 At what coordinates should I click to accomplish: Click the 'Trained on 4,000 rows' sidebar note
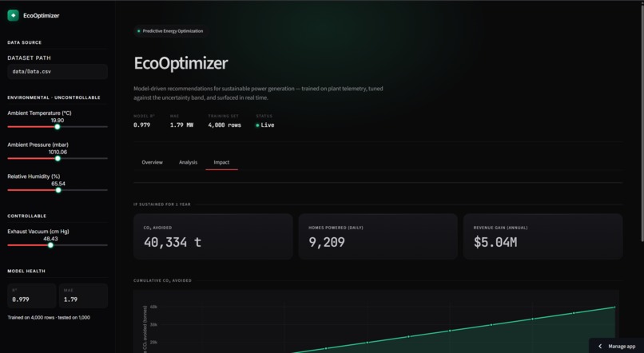tap(49, 318)
